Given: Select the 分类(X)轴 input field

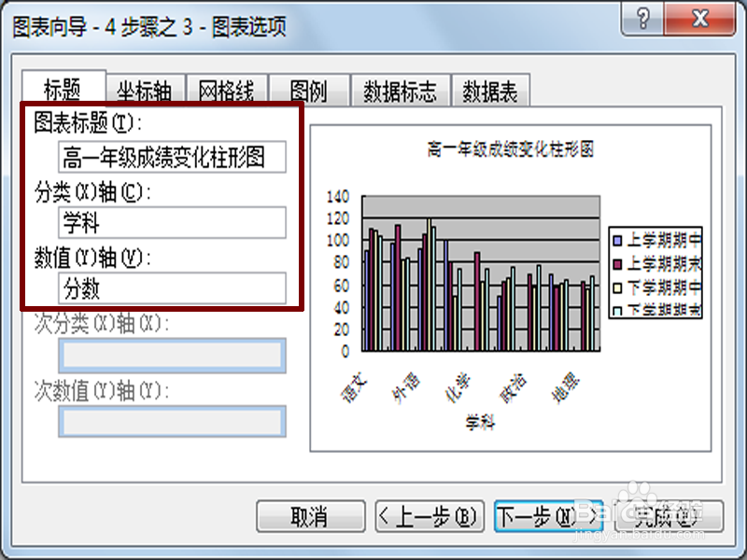Looking at the screenshot, I should (173, 222).
